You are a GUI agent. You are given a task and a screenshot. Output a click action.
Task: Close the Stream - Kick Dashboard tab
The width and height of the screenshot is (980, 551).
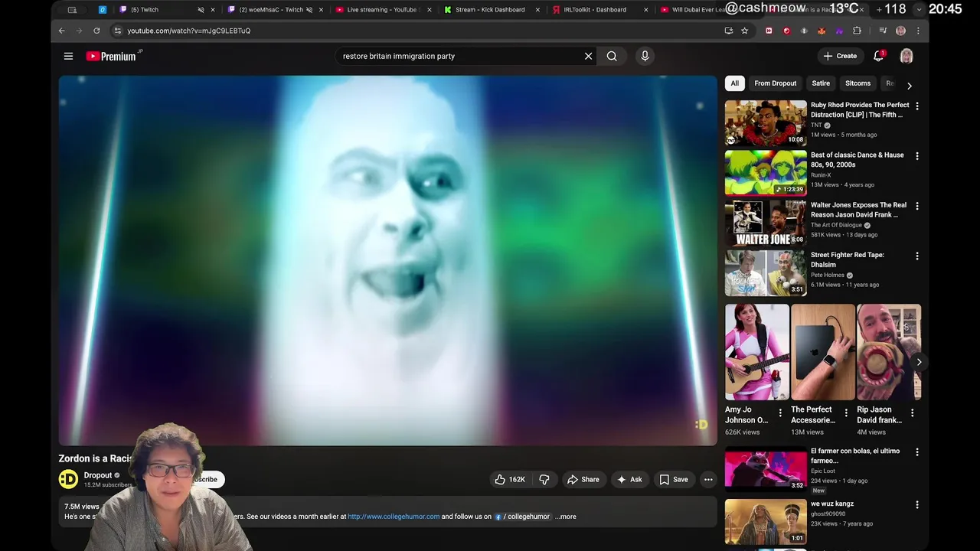537,10
